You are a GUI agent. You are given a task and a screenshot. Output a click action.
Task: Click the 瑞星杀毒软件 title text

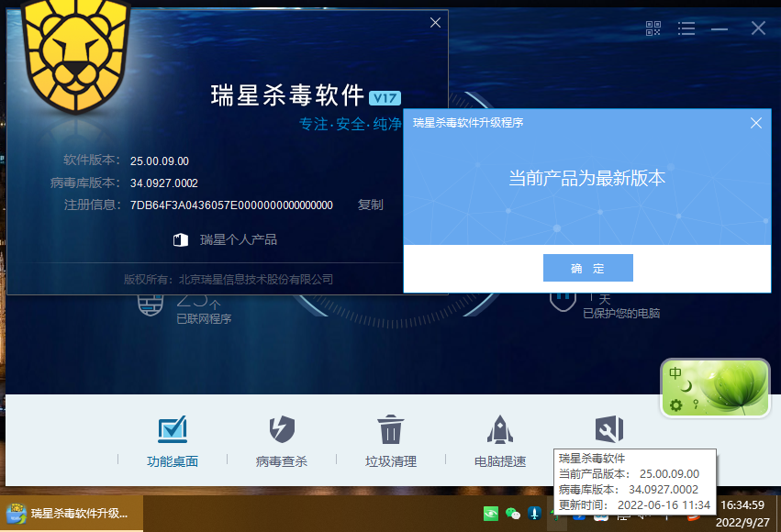pos(287,94)
